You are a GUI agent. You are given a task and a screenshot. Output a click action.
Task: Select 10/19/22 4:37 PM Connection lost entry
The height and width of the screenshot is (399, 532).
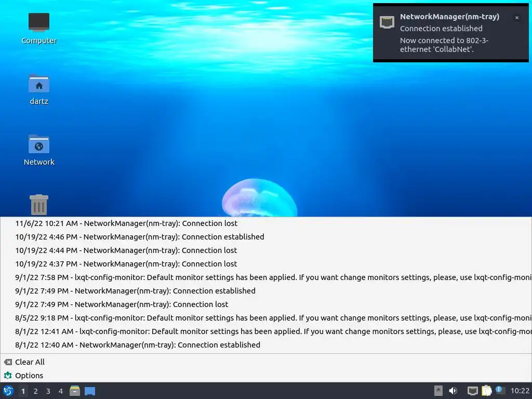point(266,264)
